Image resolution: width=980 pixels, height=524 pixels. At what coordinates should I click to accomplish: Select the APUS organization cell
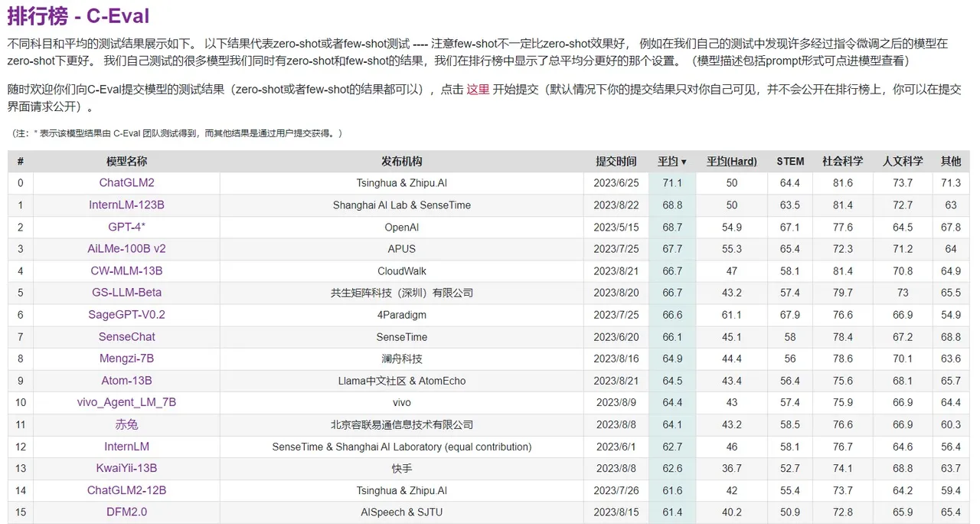coord(402,249)
